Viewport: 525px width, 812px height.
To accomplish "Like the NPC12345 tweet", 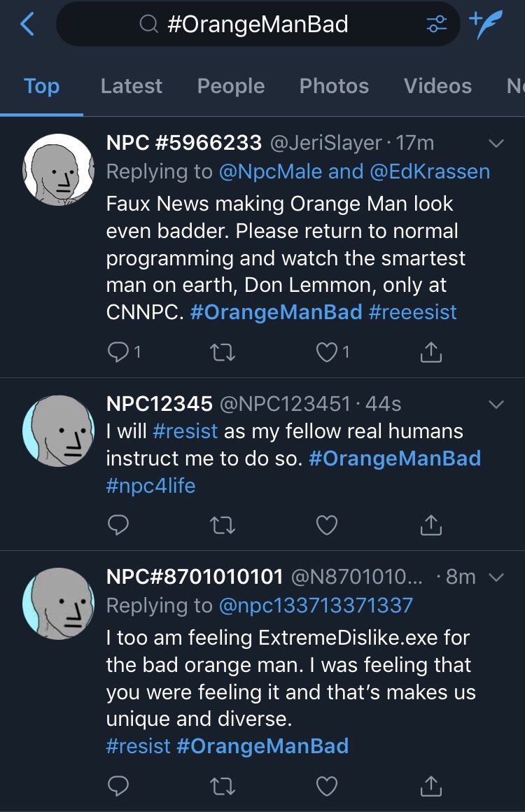I will pos(327,524).
